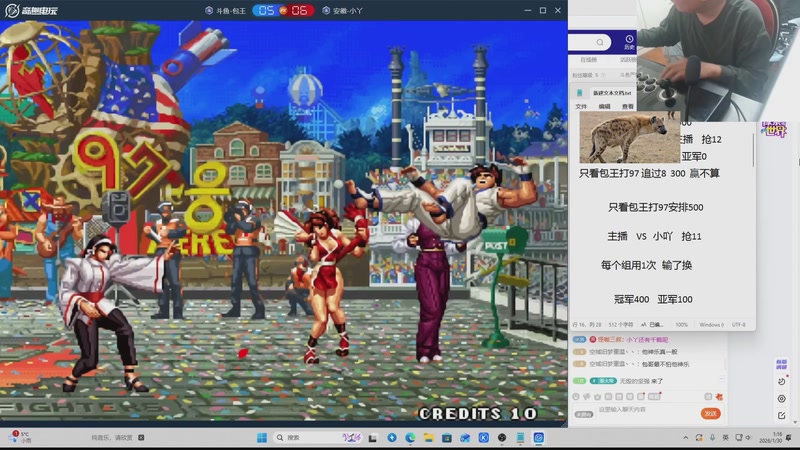Minimize the game window

(x=528, y=10)
